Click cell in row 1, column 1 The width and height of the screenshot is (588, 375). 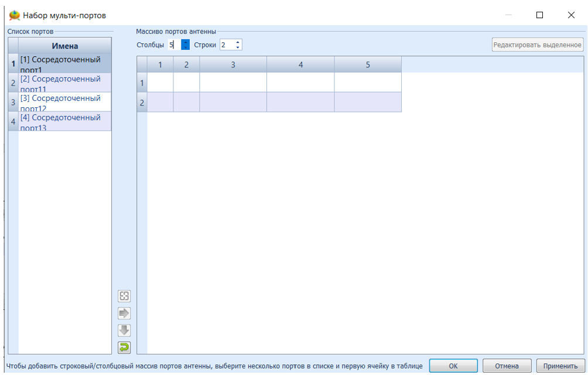point(160,83)
